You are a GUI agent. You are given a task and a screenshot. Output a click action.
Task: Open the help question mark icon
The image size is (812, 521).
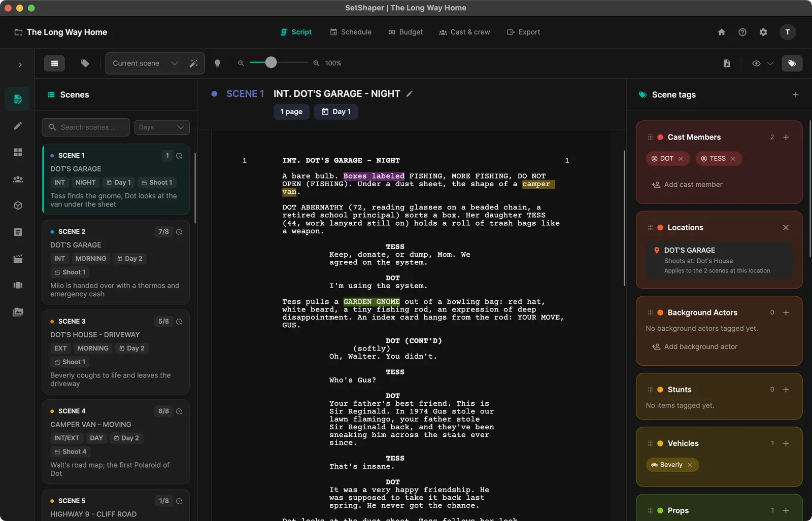pos(742,32)
